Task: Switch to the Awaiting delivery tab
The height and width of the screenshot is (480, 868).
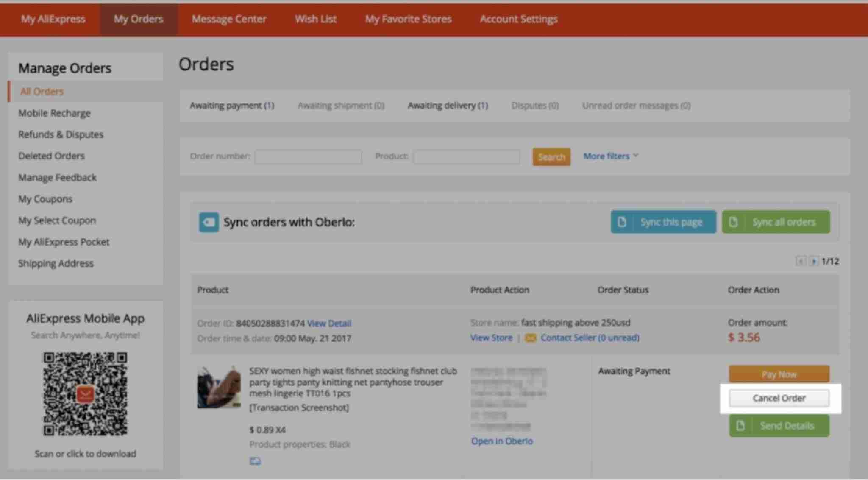Action: 448,105
